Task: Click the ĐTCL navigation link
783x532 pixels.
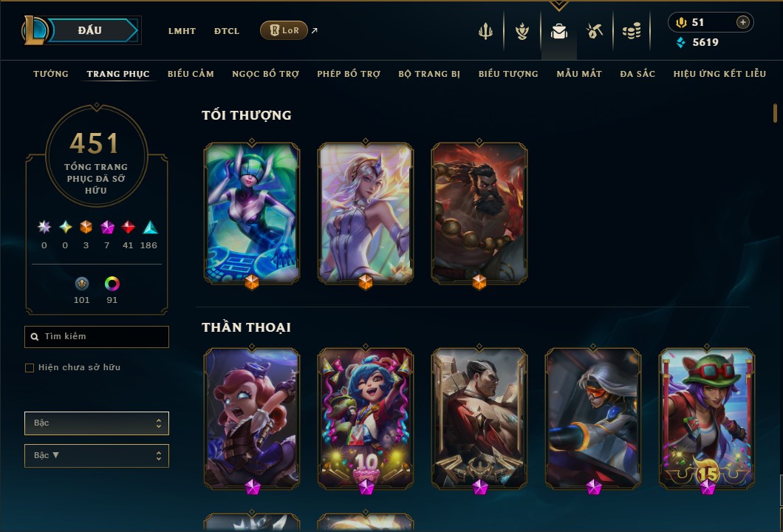Action: [x=227, y=31]
